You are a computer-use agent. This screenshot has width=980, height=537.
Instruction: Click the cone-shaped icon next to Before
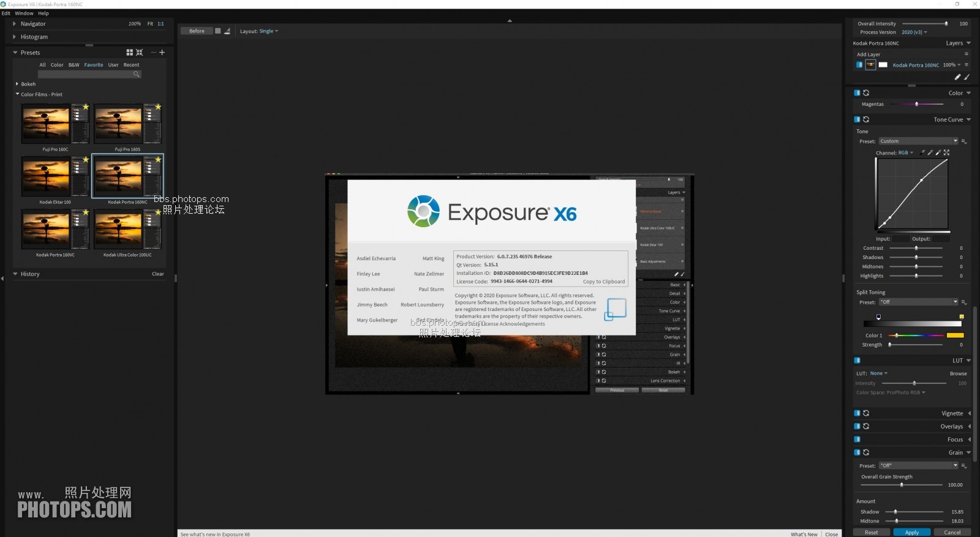(227, 31)
